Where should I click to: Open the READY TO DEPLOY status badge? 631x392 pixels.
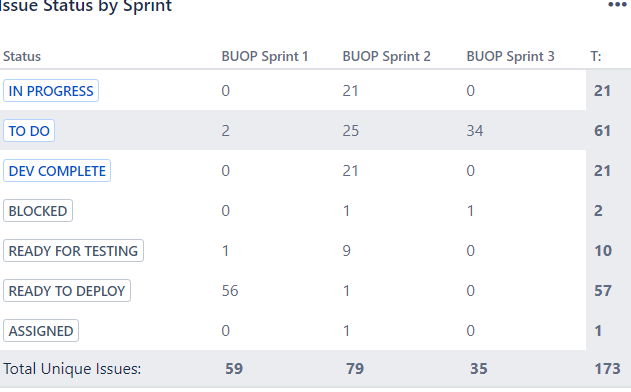pyautogui.click(x=67, y=291)
